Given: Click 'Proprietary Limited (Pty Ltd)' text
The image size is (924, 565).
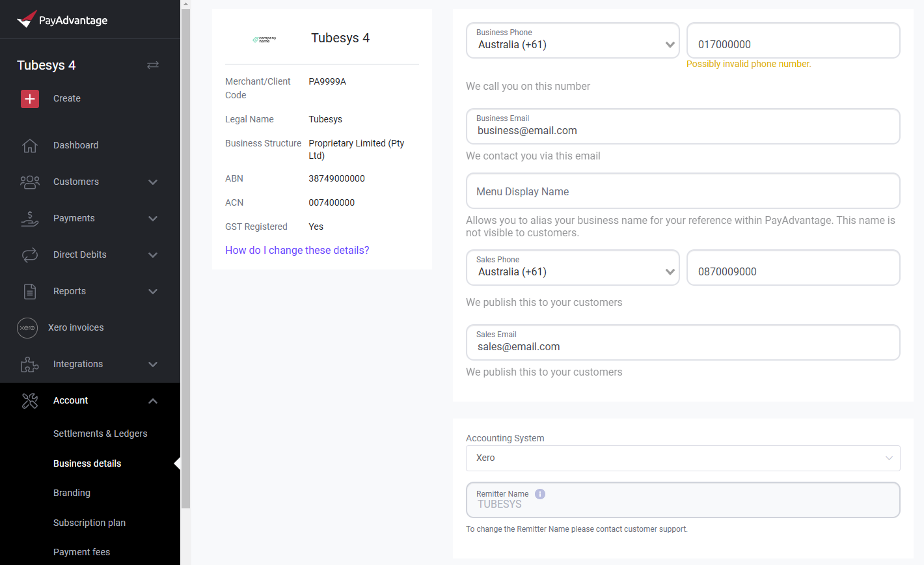Looking at the screenshot, I should point(357,149).
